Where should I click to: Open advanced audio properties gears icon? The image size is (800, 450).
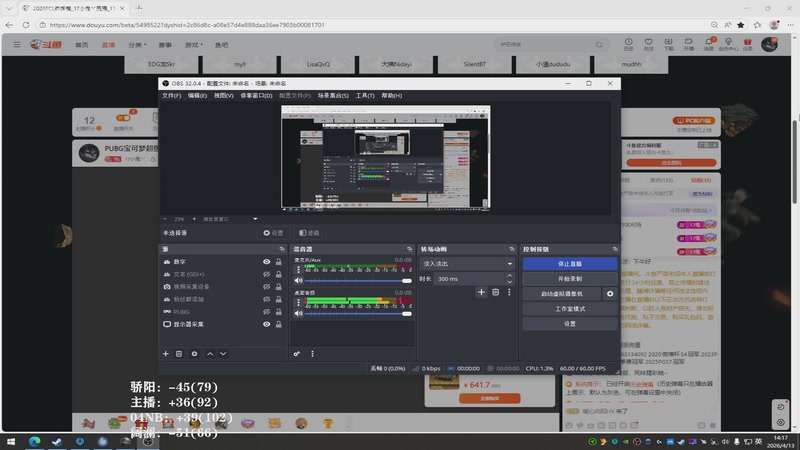(297, 354)
